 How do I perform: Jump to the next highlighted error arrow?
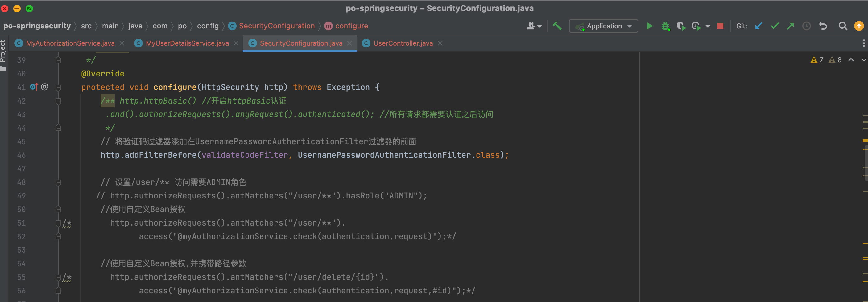tap(864, 60)
